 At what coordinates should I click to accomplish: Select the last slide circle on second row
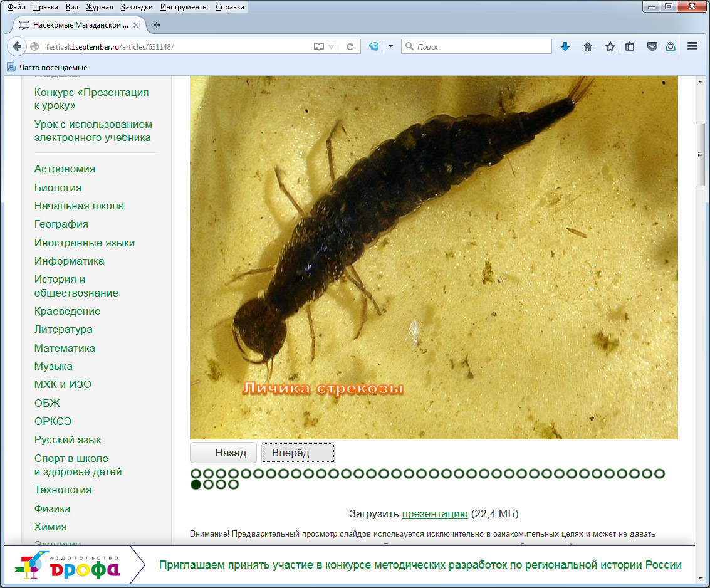pyautogui.click(x=233, y=484)
